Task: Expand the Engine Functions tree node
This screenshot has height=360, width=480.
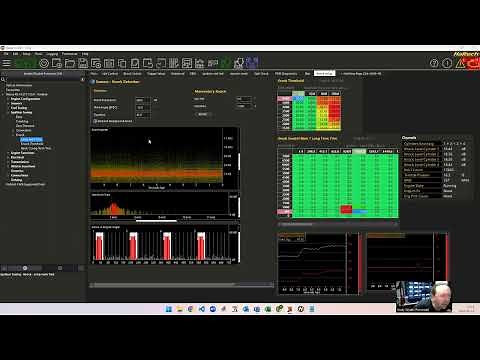Action: (8, 153)
